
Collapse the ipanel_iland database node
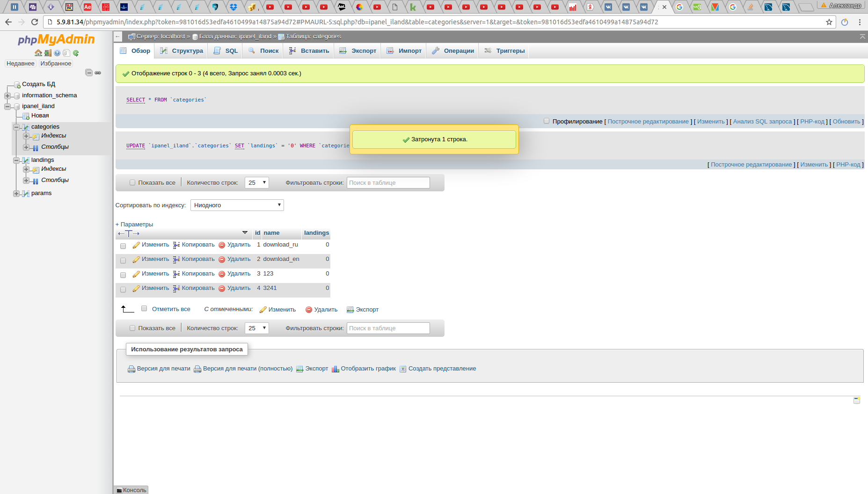tap(7, 107)
